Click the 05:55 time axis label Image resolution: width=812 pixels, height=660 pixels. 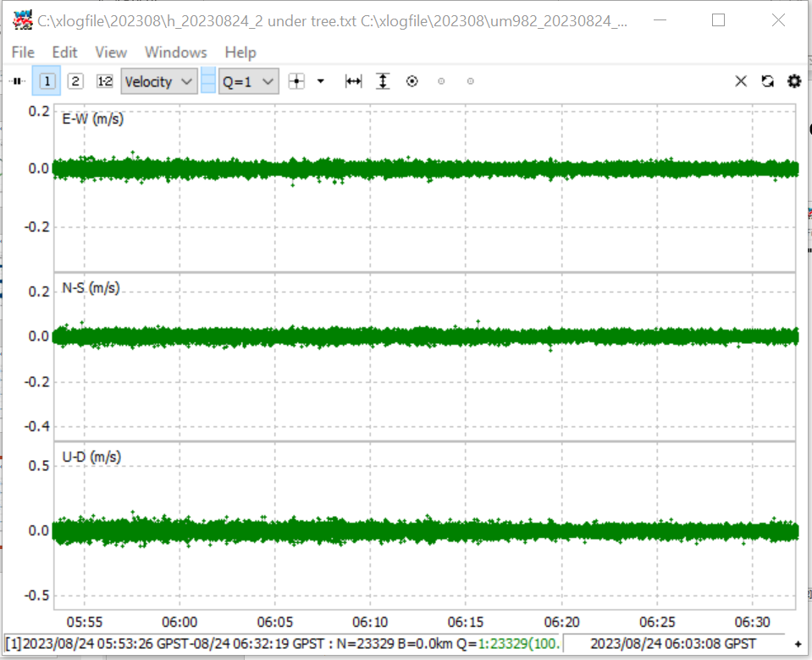tap(85, 622)
